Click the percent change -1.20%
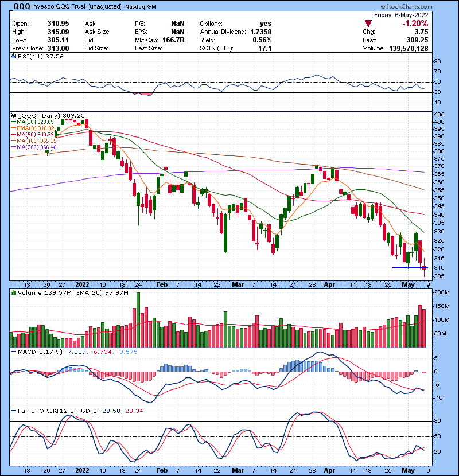The image size is (459, 476). pyautogui.click(x=415, y=24)
